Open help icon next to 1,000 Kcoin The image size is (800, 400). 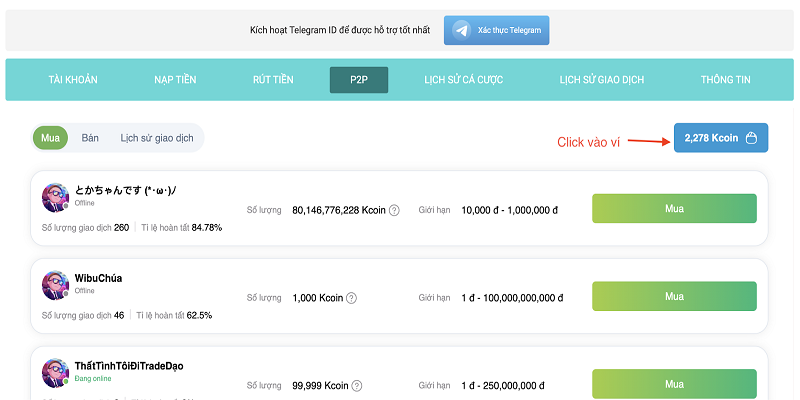click(x=351, y=298)
